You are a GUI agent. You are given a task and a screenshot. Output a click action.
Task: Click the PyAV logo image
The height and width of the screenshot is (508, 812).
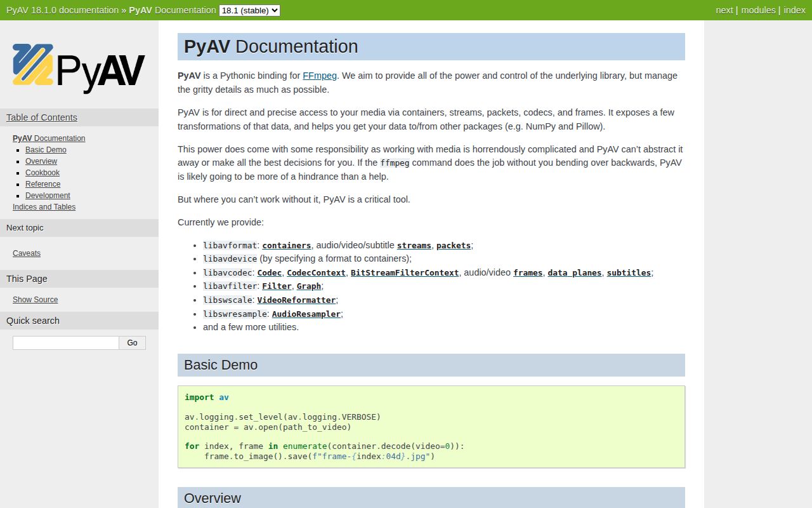(79, 67)
